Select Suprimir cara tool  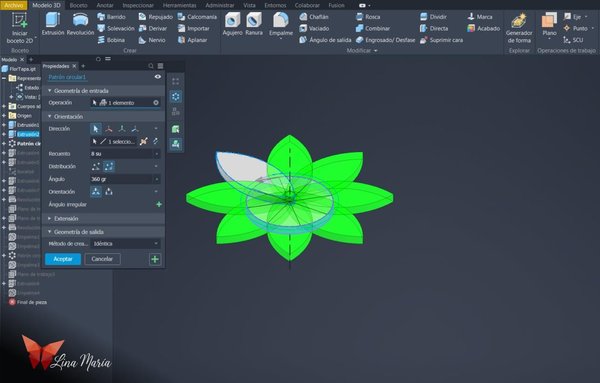pos(441,40)
